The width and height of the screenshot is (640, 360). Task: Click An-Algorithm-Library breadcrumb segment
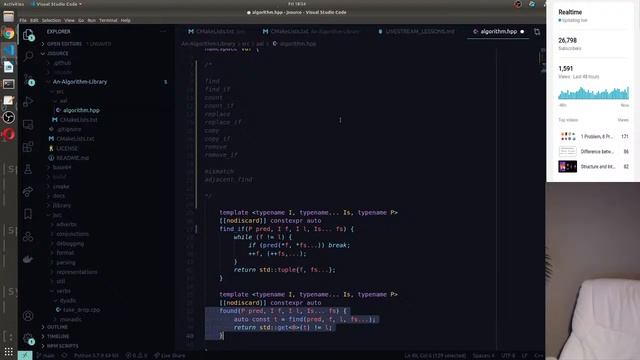208,44
